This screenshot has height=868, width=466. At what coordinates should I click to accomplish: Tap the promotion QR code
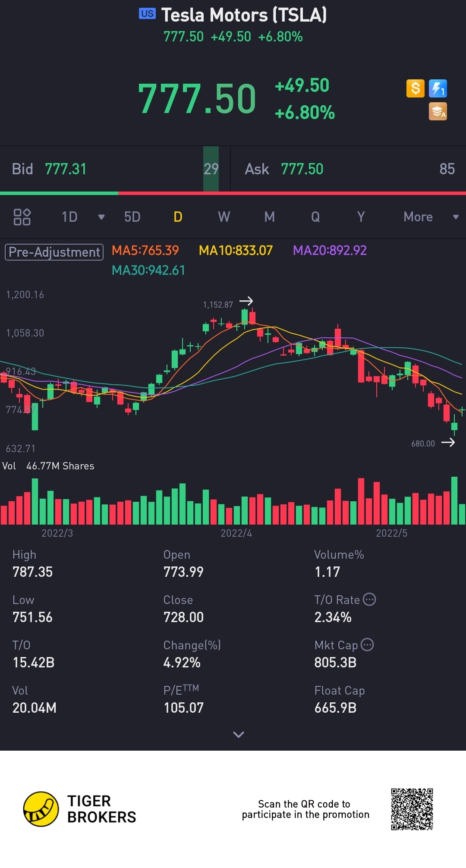[x=412, y=809]
